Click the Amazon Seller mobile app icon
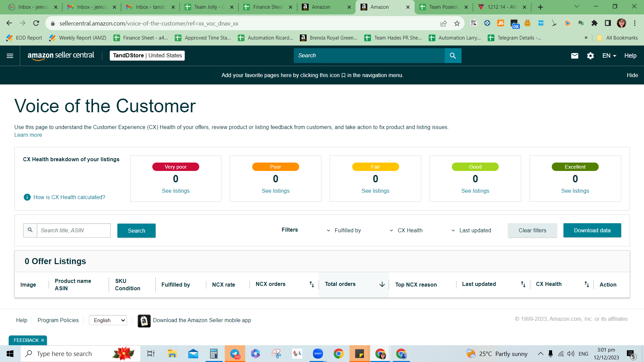 tap(144, 321)
